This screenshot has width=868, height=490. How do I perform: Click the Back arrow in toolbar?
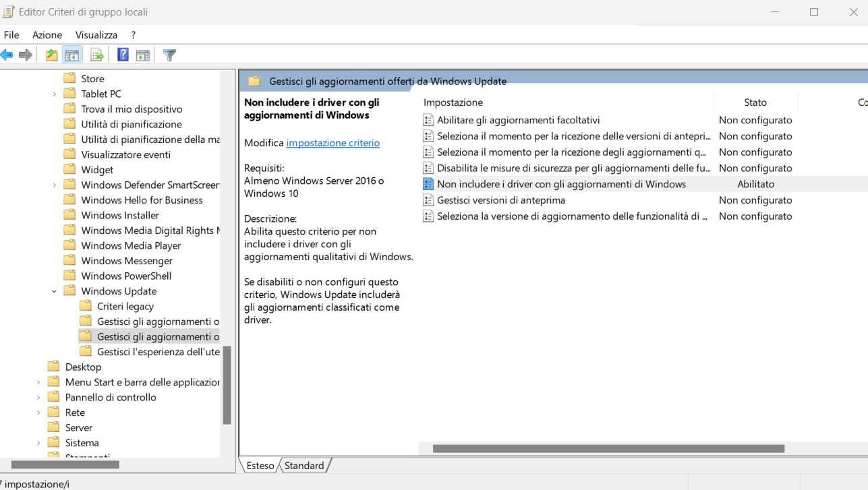[7, 55]
